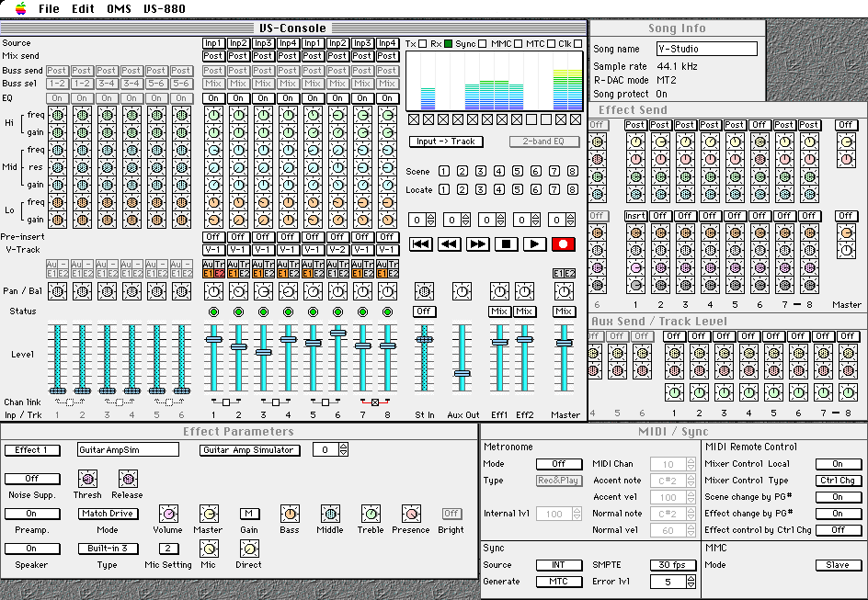Enable the MTC checkbox above the meters
This screenshot has width=868, height=600.
[x=551, y=44]
